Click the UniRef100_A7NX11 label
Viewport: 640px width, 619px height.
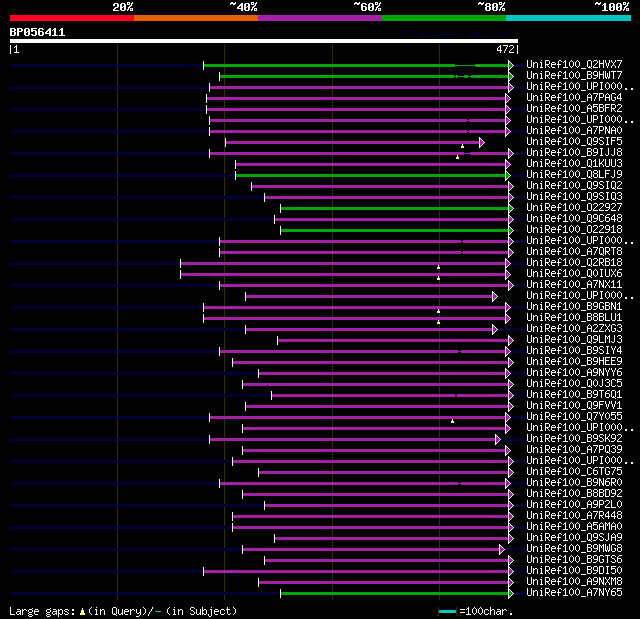(574, 285)
